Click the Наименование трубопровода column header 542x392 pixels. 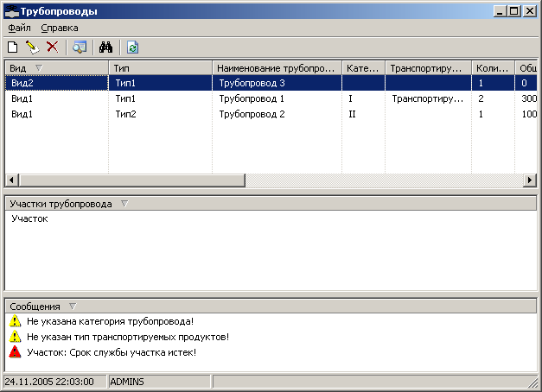point(277,67)
